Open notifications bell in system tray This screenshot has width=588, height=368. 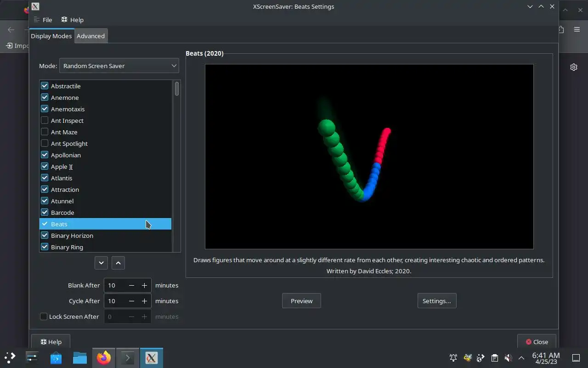pyautogui.click(x=453, y=357)
